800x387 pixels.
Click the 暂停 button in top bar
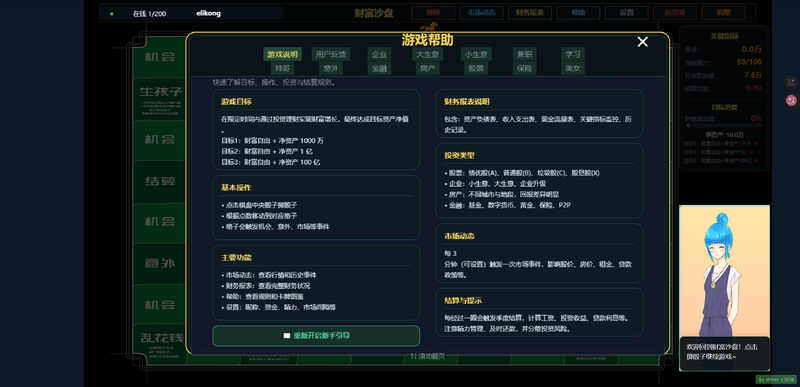point(433,13)
